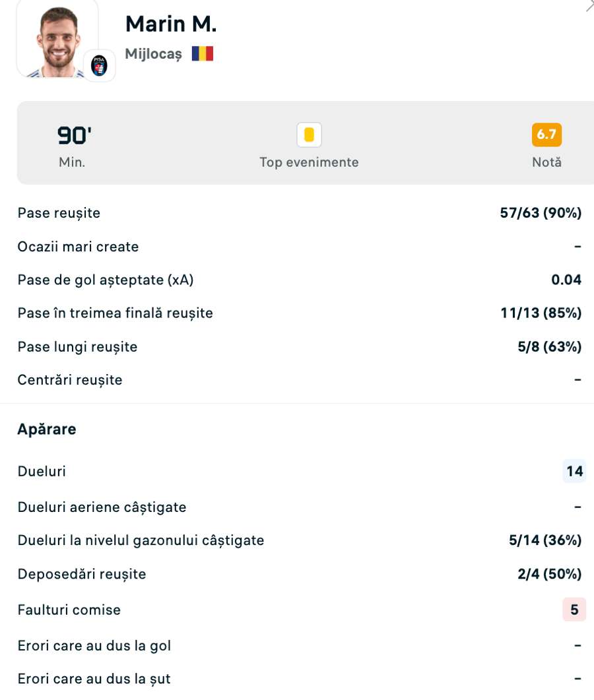Click the Apărare section header
Viewport: 594px width, 700px height.
coord(47,430)
